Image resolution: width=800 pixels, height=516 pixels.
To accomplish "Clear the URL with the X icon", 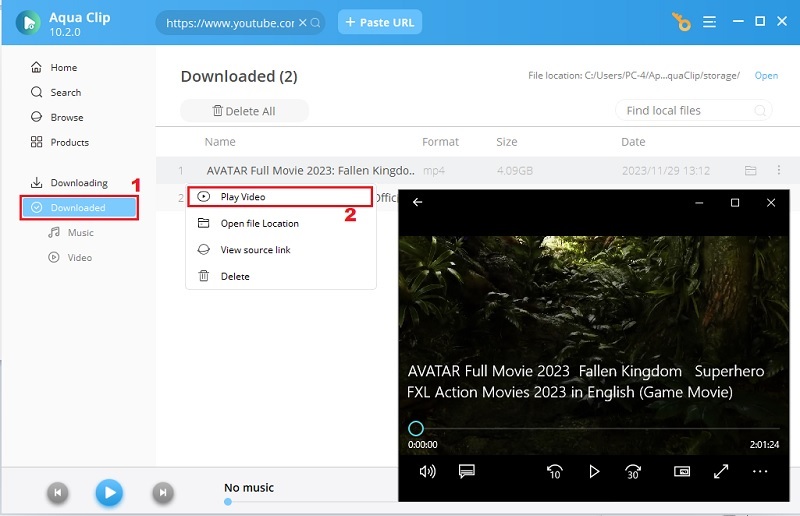I will (x=303, y=22).
